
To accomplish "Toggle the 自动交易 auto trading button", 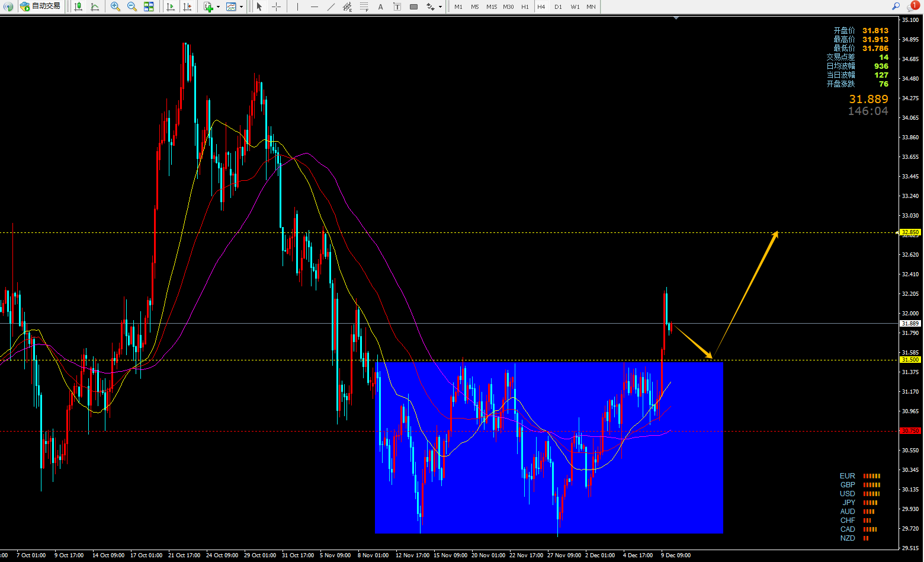I will pyautogui.click(x=40, y=7).
